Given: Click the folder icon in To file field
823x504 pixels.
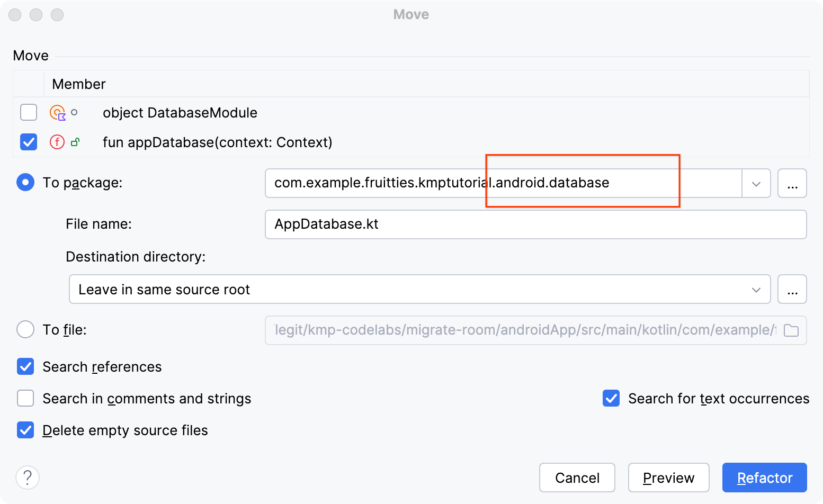Looking at the screenshot, I should click(x=791, y=330).
